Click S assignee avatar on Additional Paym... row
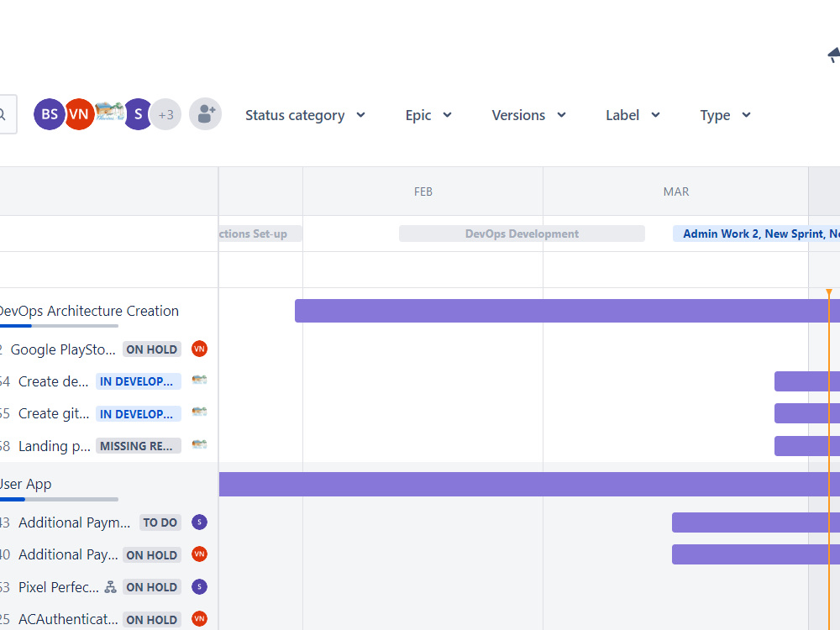The width and height of the screenshot is (840, 630). (x=199, y=522)
